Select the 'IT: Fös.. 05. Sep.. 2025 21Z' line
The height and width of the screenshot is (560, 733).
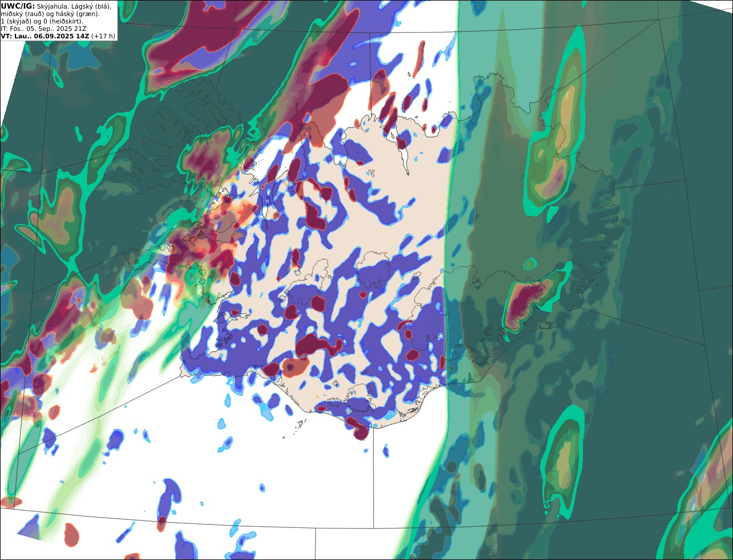point(44,29)
